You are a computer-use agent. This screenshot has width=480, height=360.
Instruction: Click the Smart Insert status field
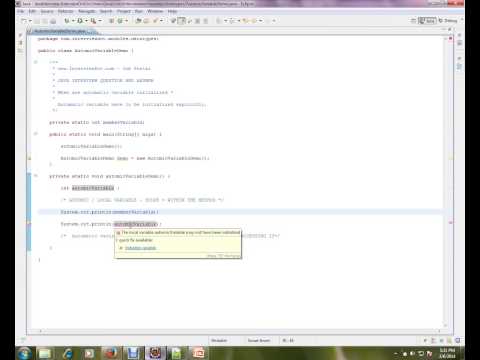click(259, 341)
